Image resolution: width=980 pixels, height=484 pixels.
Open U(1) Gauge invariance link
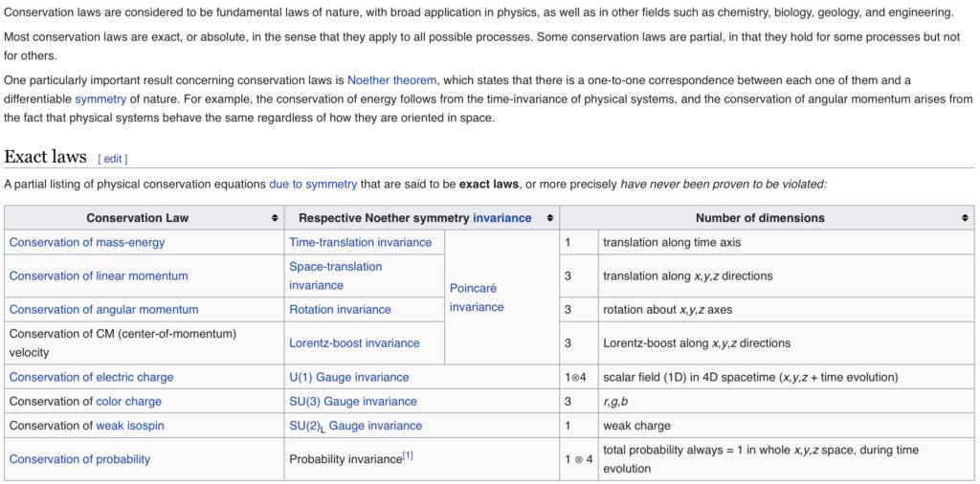348,377
